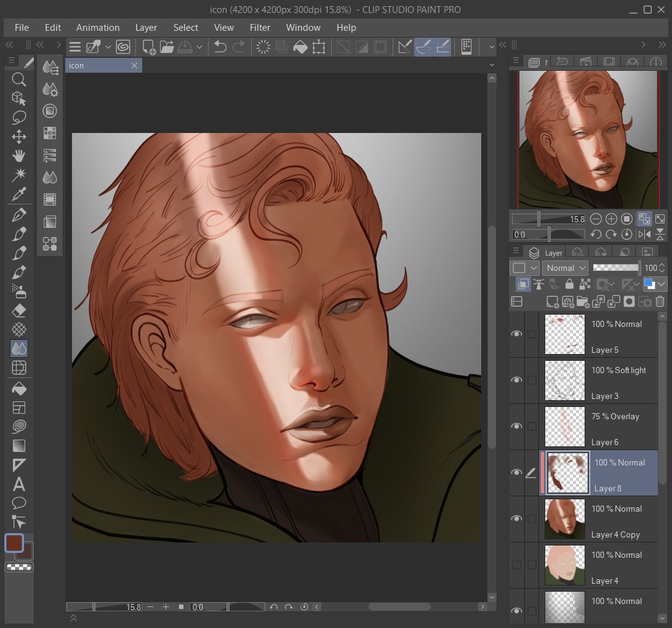The image size is (672, 628).
Task: Select the Fill bucket tool
Action: coord(18,388)
